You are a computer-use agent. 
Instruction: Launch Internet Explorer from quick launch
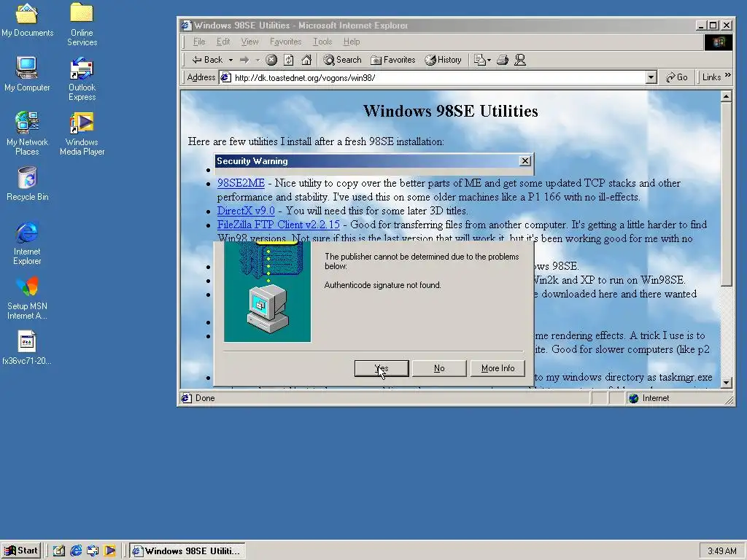pos(76,551)
